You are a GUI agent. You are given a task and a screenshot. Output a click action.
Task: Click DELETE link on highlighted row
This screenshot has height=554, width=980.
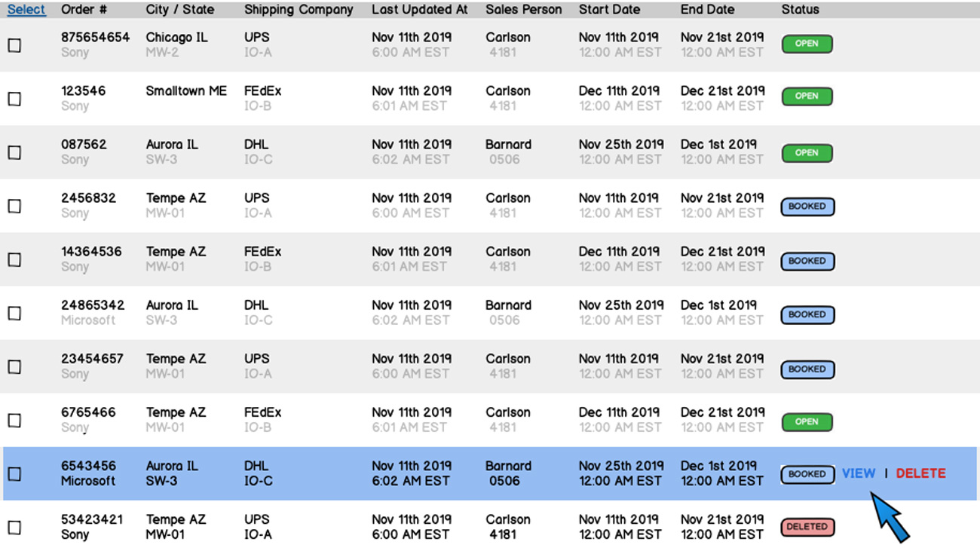coord(920,473)
